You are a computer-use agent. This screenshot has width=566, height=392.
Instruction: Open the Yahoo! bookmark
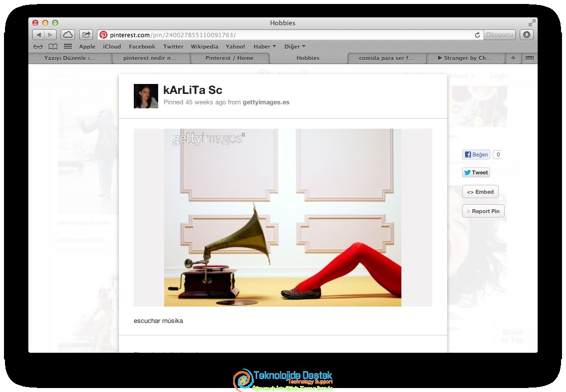click(x=235, y=47)
